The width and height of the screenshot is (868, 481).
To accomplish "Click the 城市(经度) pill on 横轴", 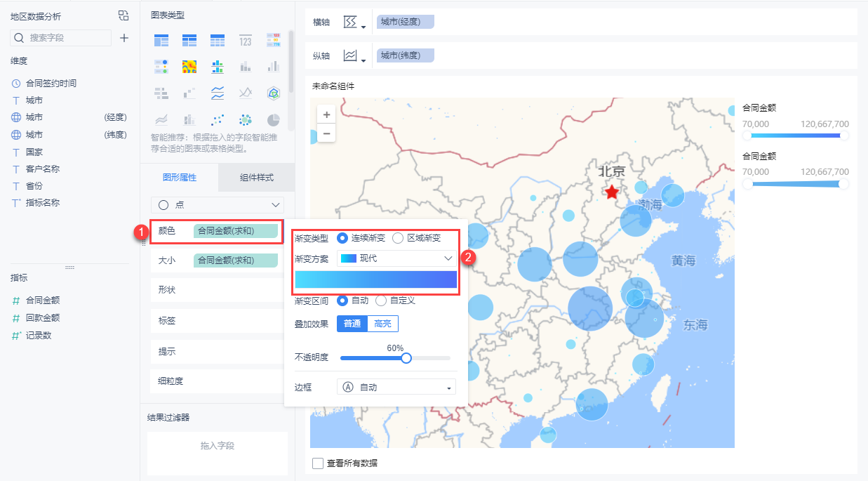I will [x=406, y=22].
